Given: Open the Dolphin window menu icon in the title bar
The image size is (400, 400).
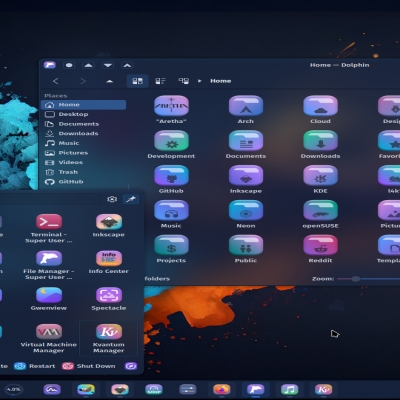Looking at the screenshot, I should [x=50, y=65].
